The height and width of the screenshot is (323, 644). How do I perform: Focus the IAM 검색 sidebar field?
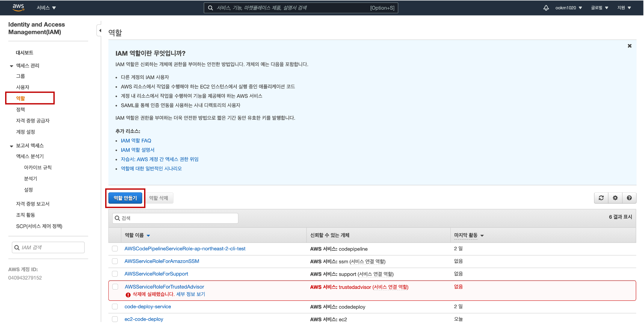coord(48,247)
